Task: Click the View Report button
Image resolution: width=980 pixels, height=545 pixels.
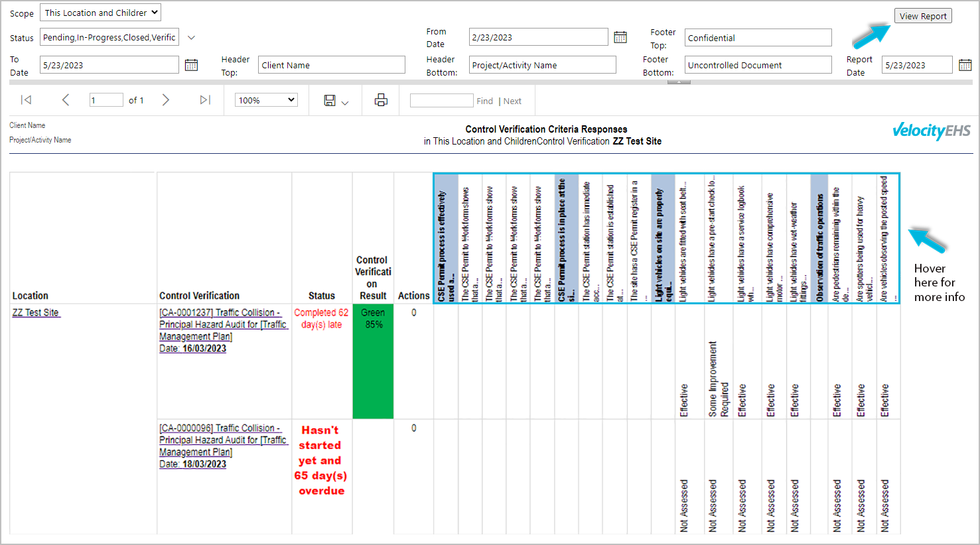Action: click(x=923, y=16)
